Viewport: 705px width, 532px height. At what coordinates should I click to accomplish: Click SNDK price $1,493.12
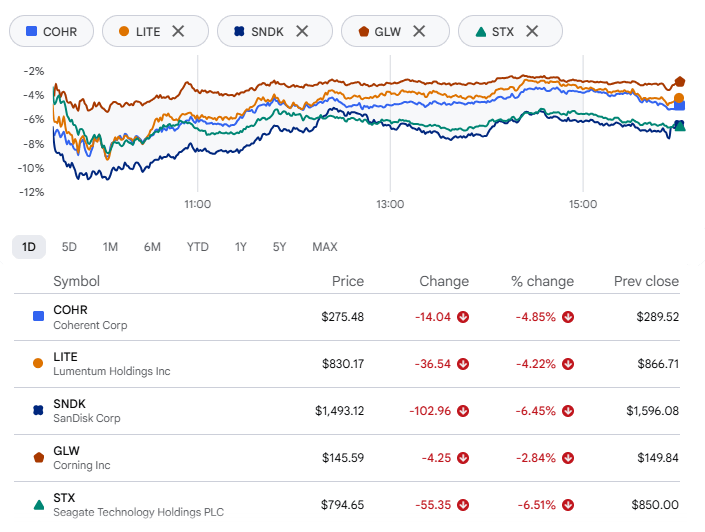click(339, 411)
